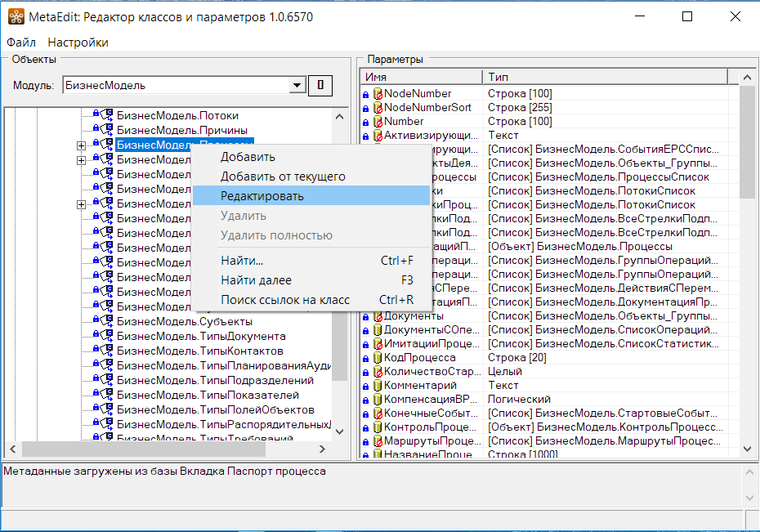760x532 pixels.
Task: Click the parameter icon of NodeNumber row
Action: click(x=378, y=94)
